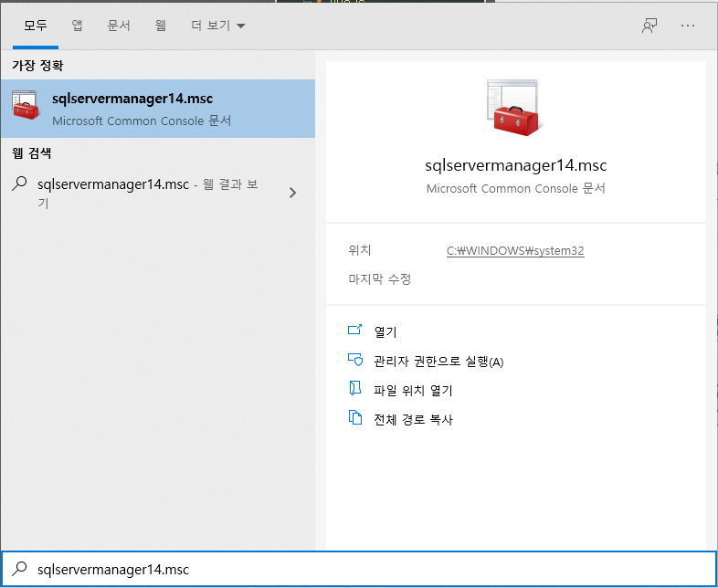718x588 pixels.
Task: Click the magnifier icon in the search box
Action: point(19,569)
